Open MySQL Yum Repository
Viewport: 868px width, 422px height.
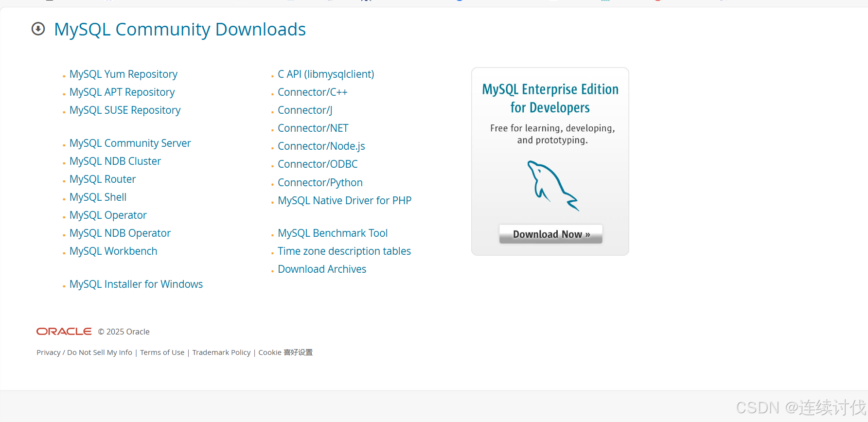pos(124,74)
